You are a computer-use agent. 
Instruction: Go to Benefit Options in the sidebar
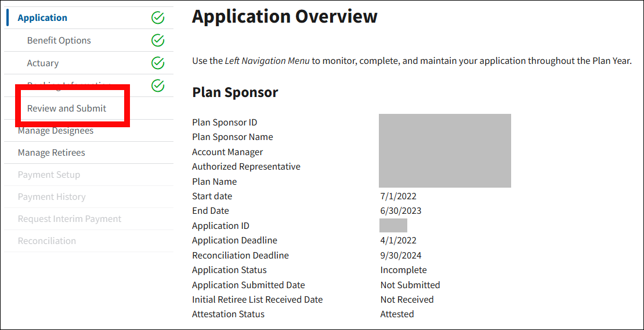point(59,41)
